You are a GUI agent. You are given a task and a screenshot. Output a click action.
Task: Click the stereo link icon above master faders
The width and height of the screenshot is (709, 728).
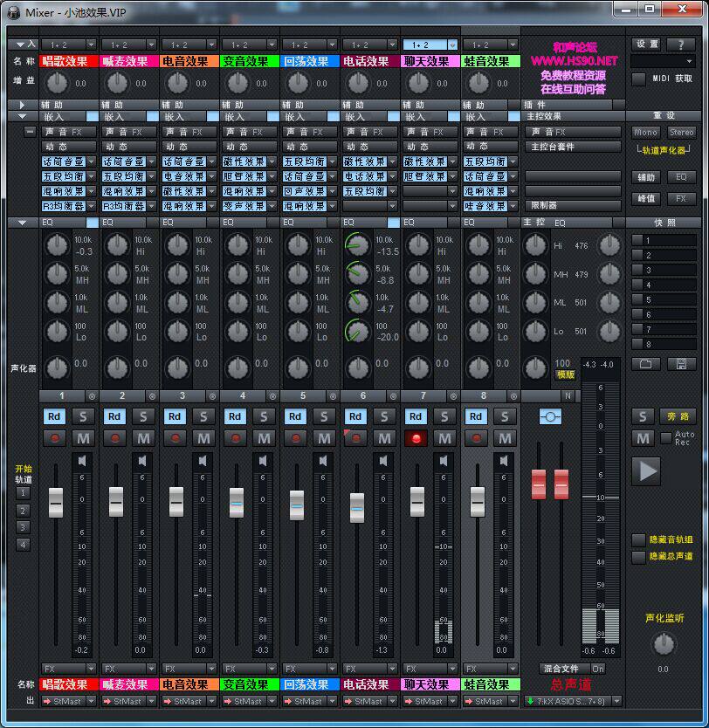(x=550, y=416)
